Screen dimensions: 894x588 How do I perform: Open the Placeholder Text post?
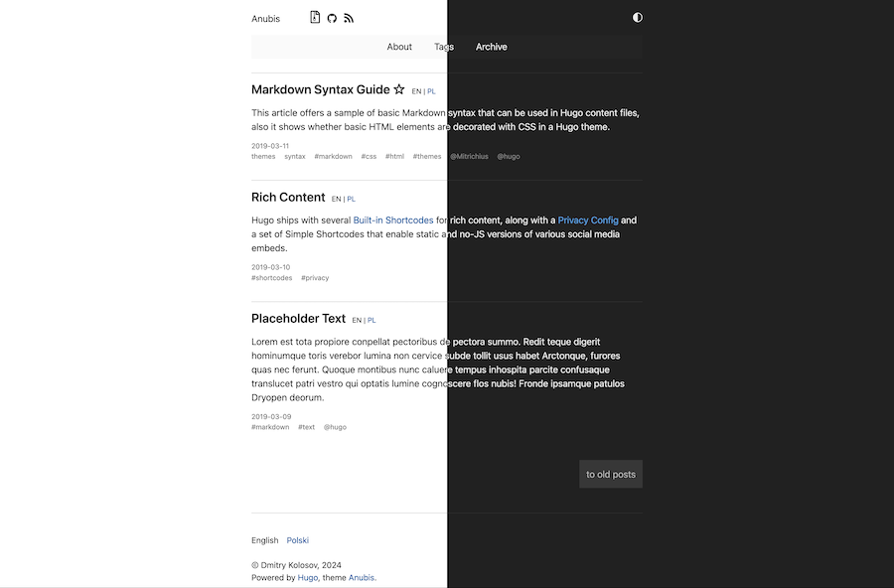pyautogui.click(x=298, y=319)
